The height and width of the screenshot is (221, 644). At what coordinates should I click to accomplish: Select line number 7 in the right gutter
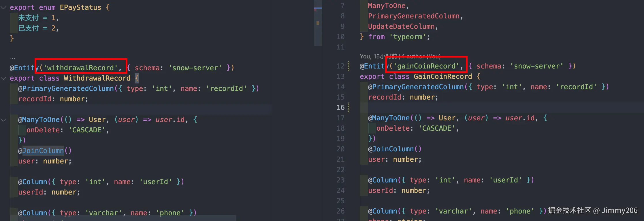342,6
